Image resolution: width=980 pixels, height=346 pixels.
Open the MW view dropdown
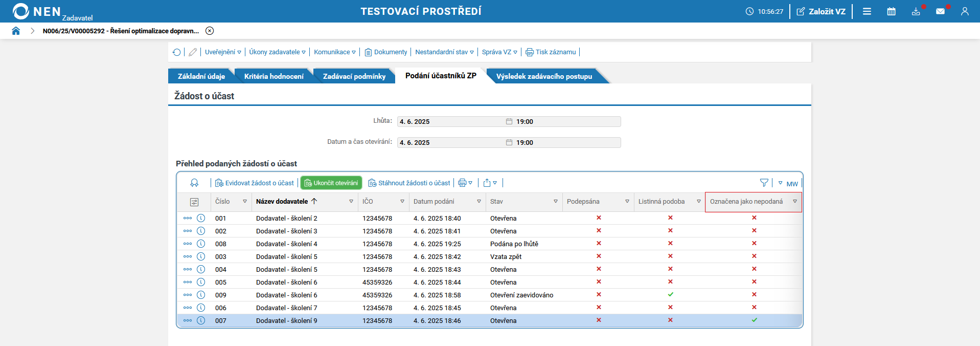pyautogui.click(x=788, y=183)
